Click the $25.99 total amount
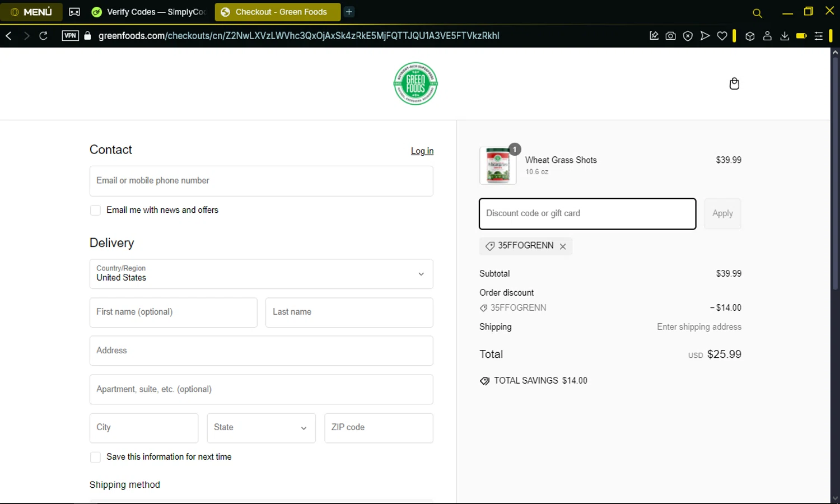The height and width of the screenshot is (504, 840). [x=724, y=354]
